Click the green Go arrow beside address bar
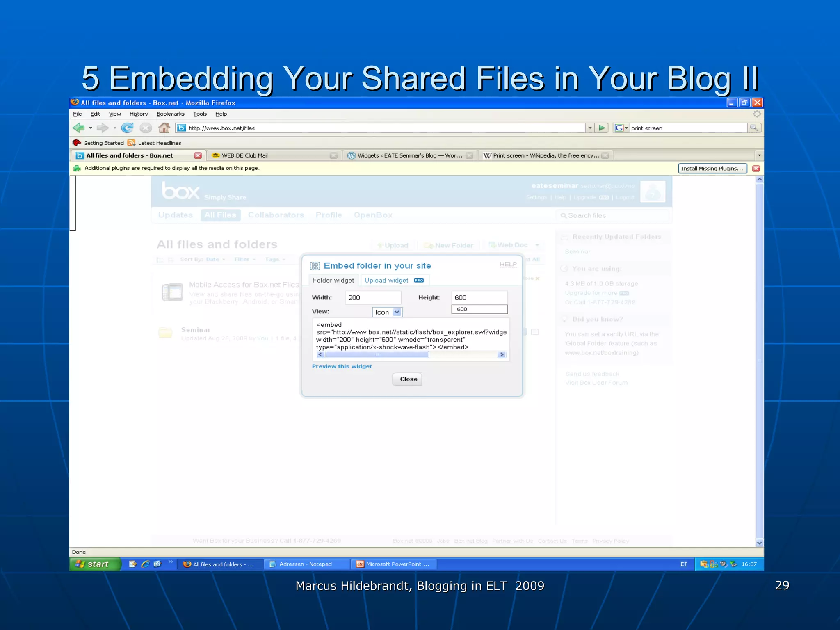840x630 pixels. tap(602, 128)
